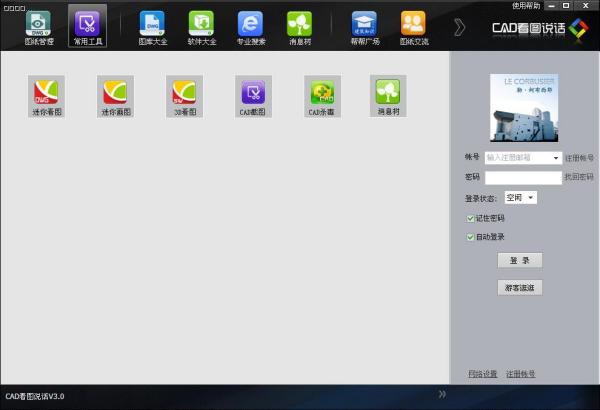Click the Le Corbusier profile thumbnail
This screenshot has height=410, width=600.
coord(523,108)
